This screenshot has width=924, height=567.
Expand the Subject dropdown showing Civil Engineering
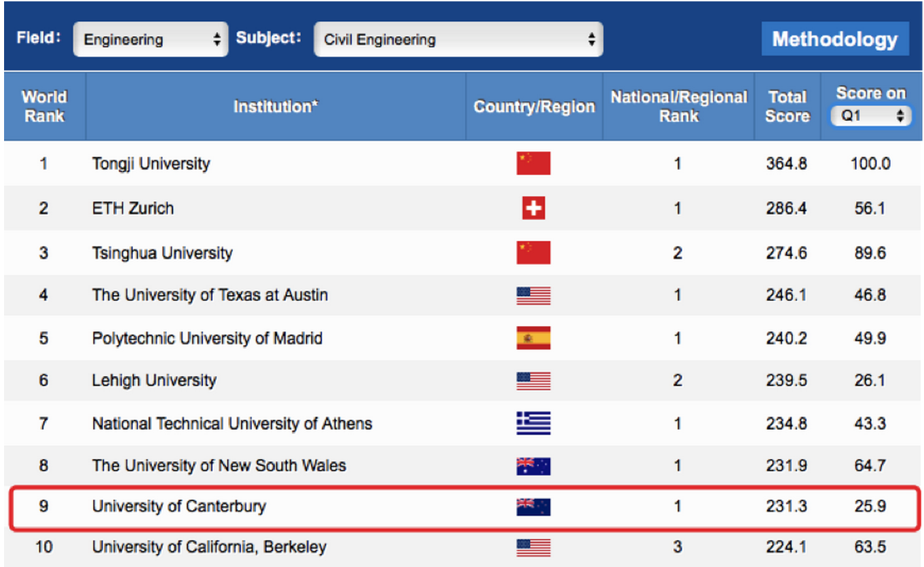tap(458, 39)
